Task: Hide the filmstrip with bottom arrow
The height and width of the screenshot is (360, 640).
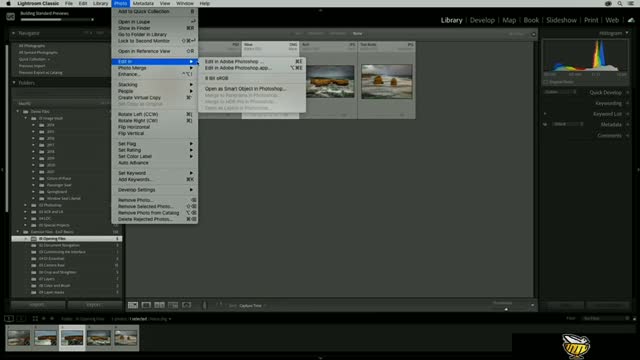Action: pyautogui.click(x=320, y=358)
